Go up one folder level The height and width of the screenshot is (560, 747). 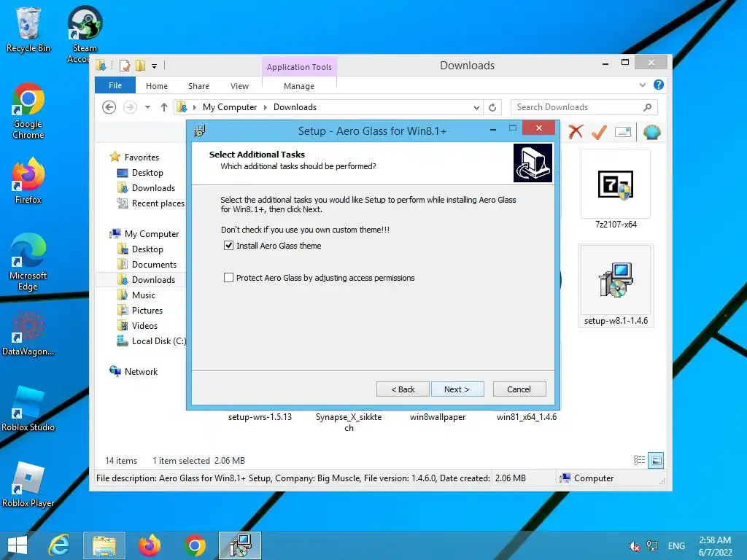pyautogui.click(x=164, y=107)
